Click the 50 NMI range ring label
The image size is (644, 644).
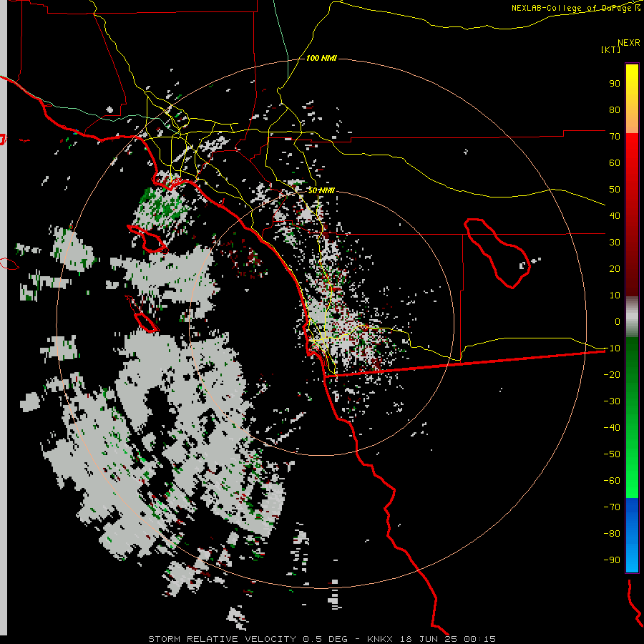[x=321, y=190]
